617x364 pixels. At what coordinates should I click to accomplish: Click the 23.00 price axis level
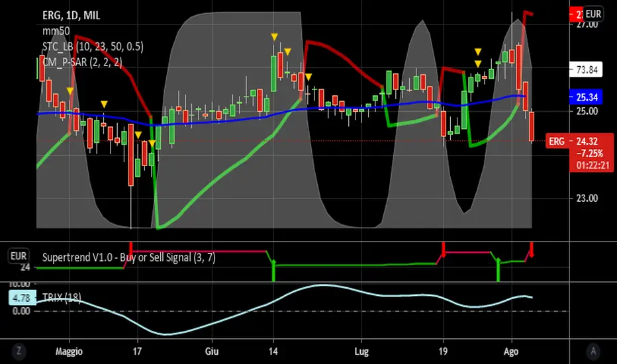point(587,198)
